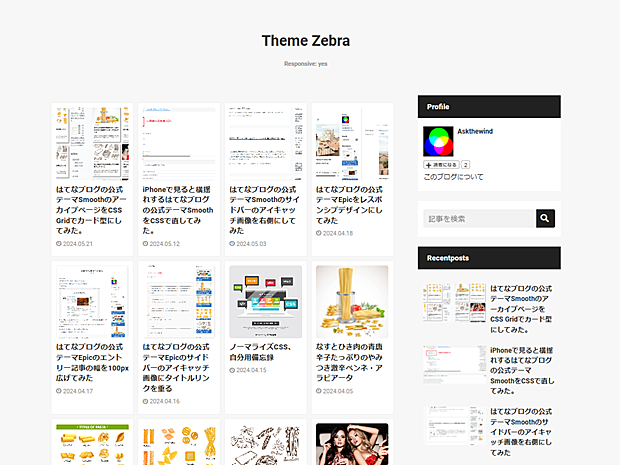Click the Responsive: yes subtitle

306,64
